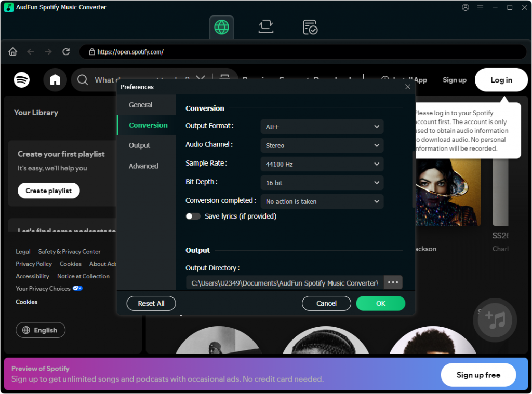
Task: Click the Spotify logo
Action: tap(22, 80)
